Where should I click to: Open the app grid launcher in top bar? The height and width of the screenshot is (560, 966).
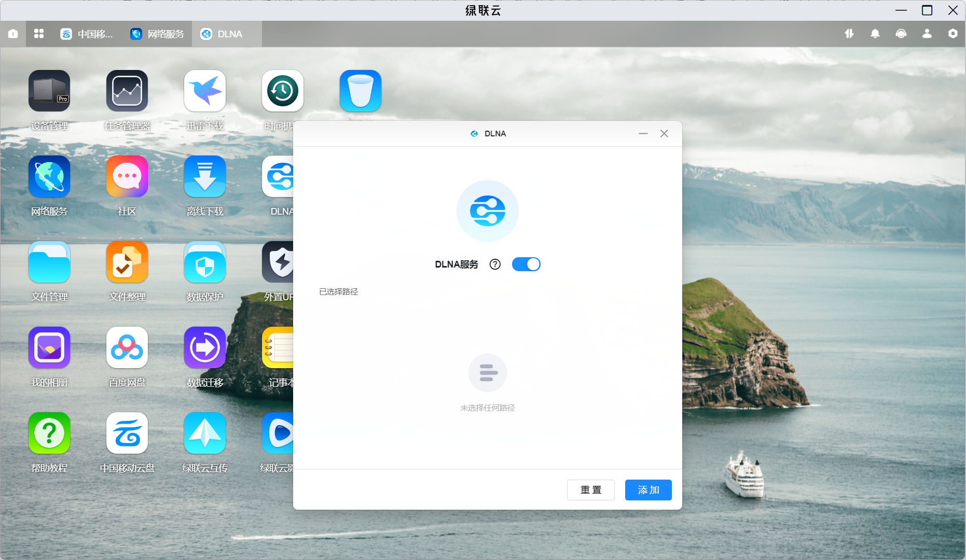[39, 34]
